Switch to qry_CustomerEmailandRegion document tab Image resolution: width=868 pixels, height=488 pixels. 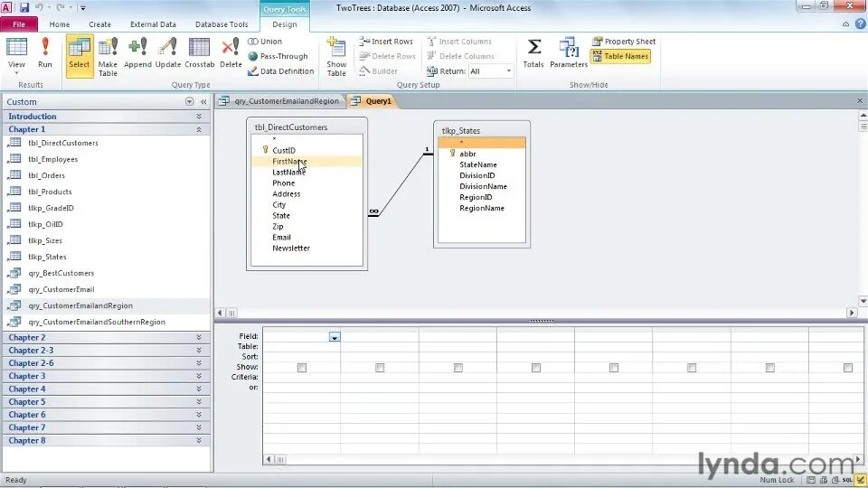tap(279, 101)
